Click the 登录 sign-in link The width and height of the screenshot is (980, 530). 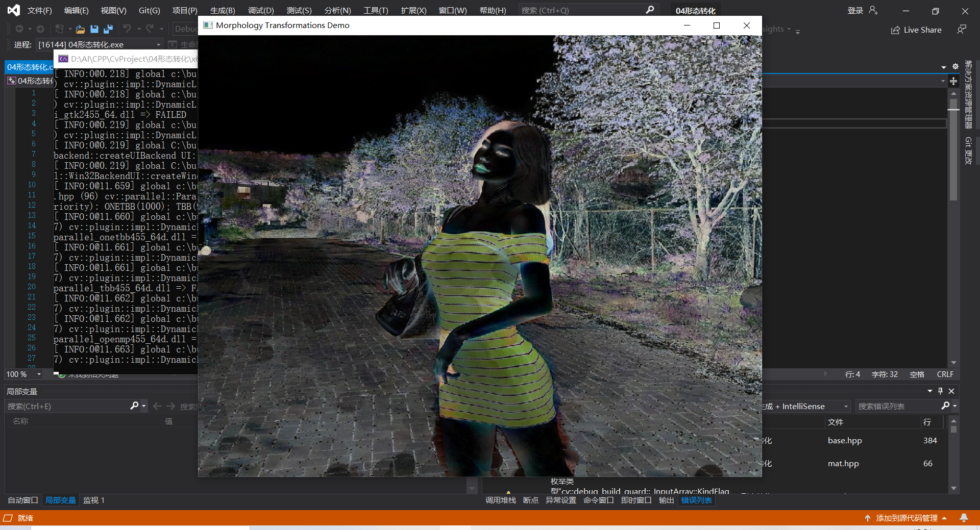[855, 10]
